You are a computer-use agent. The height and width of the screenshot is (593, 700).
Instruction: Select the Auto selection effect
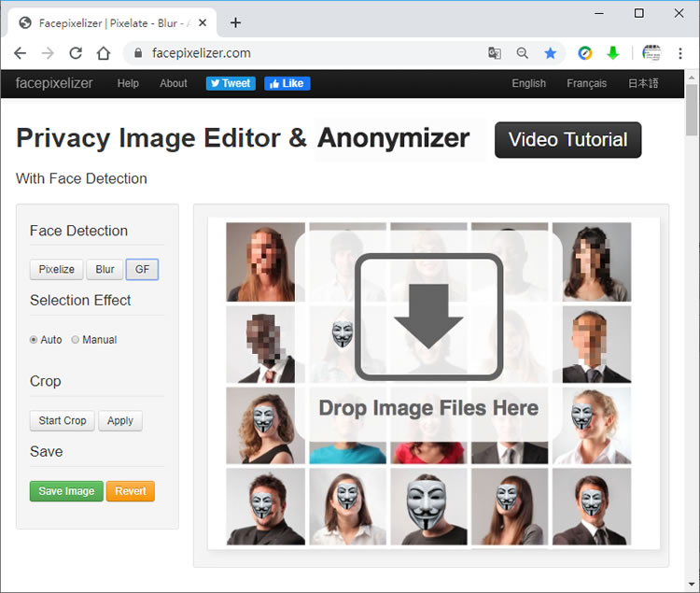(x=35, y=340)
